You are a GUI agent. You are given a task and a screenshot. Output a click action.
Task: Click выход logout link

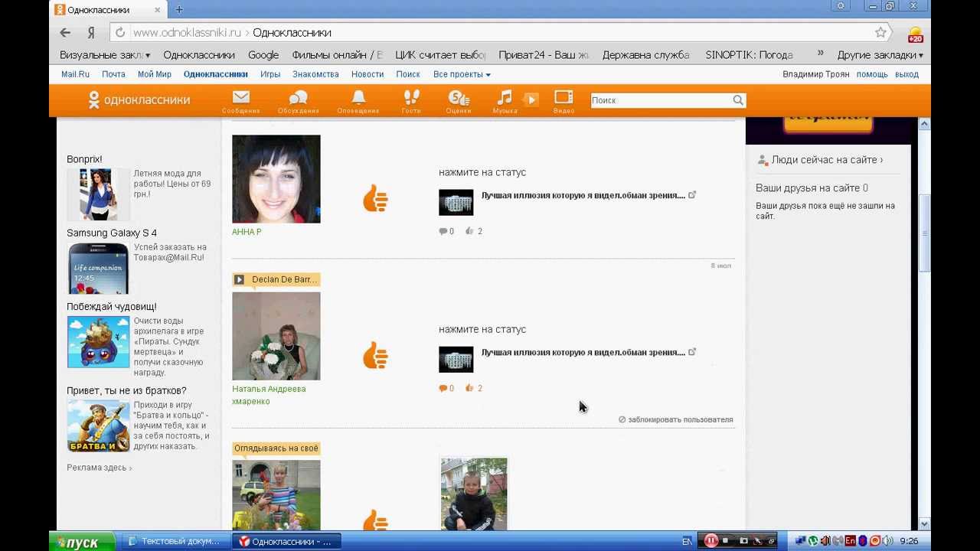click(x=906, y=74)
